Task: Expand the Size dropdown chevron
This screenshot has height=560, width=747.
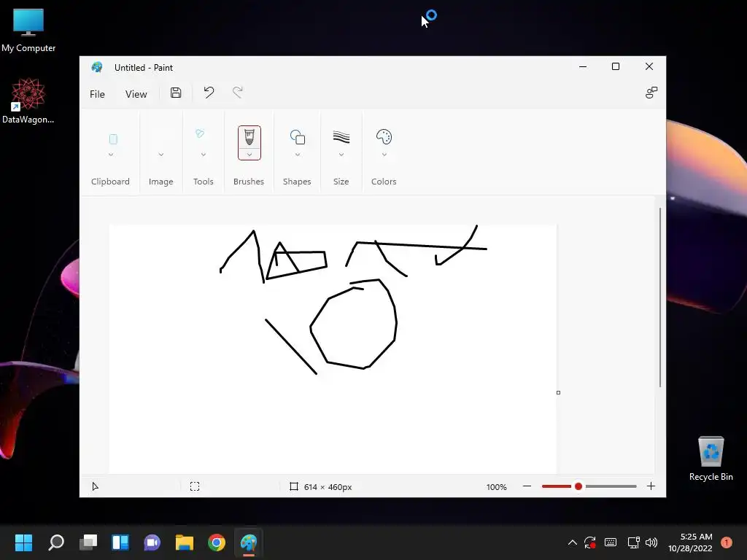Action: tap(341, 155)
